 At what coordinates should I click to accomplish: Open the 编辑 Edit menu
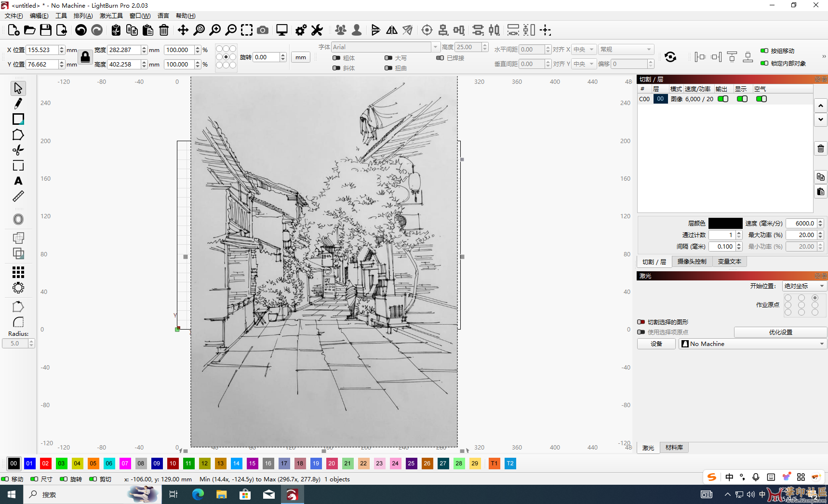coord(39,15)
